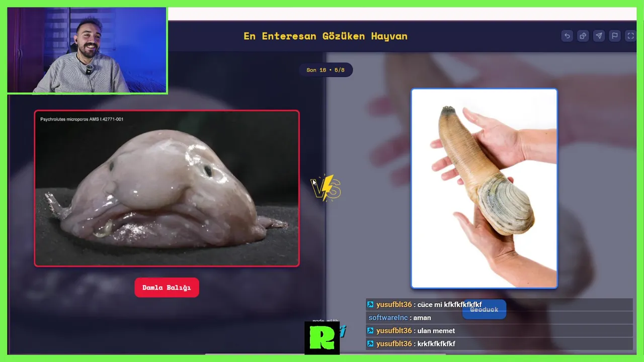The image size is (644, 362).
Task: Click the title En Enteresan Gözüken Hayvan
Action: (x=326, y=36)
